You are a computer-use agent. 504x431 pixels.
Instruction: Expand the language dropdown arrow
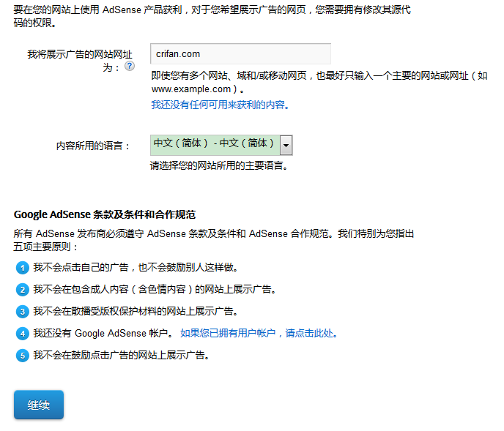286,146
